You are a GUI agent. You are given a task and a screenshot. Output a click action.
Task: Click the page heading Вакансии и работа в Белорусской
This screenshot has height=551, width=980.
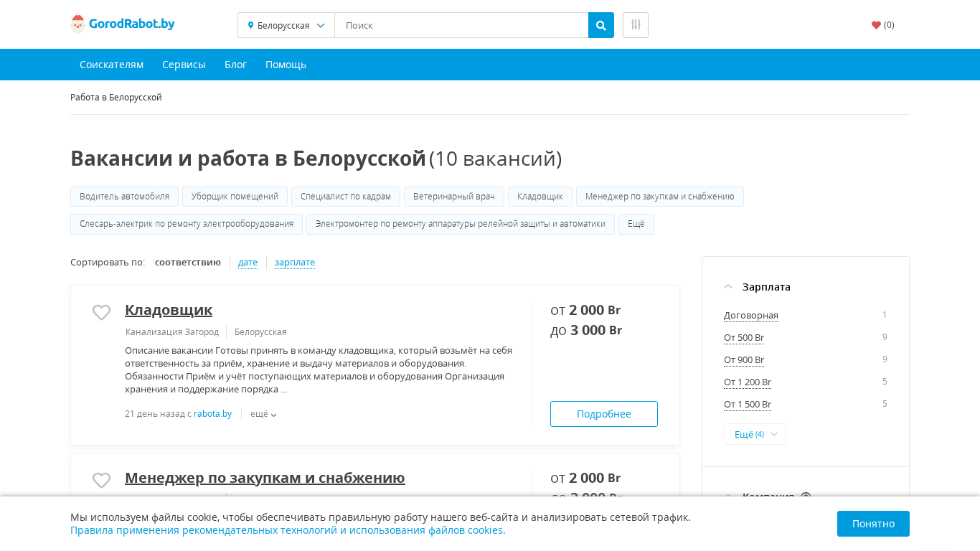pos(248,159)
